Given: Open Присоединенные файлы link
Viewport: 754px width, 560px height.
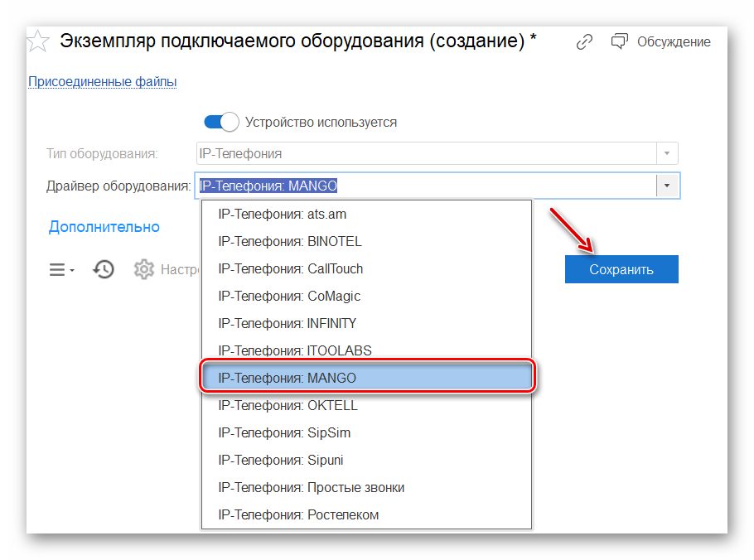Looking at the screenshot, I should (x=103, y=82).
